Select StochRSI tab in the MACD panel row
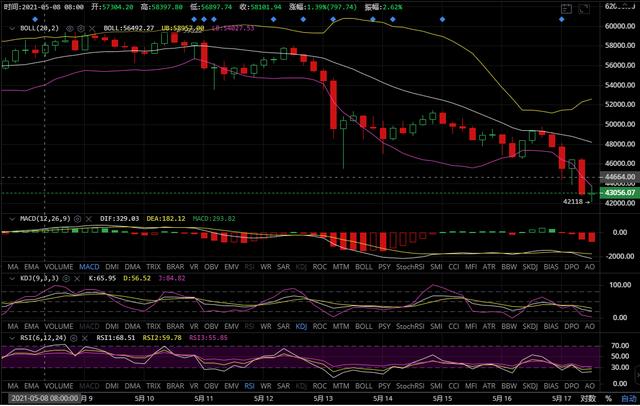Viewport: 640px width, 406px height. point(410,267)
